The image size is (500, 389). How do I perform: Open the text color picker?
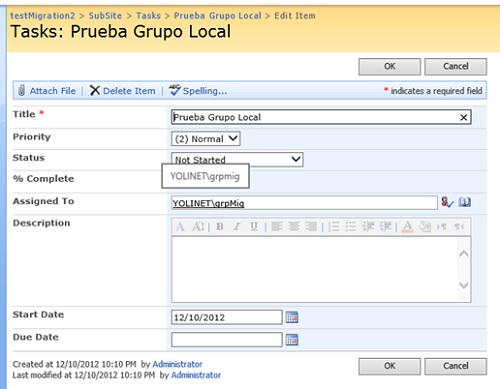(408, 227)
